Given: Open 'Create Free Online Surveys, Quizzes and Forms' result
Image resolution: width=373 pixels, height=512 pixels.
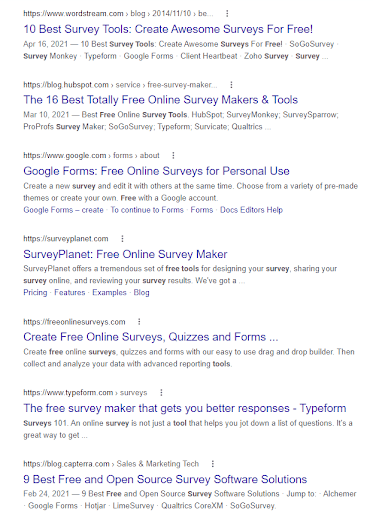Looking at the screenshot, I should pyautogui.click(x=151, y=337).
